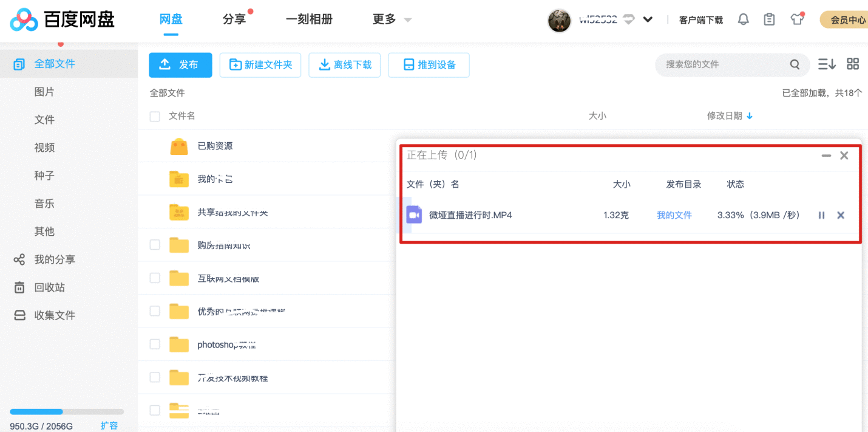This screenshot has height=432, width=868.
Task: Click the user avatar picture
Action: pos(559,21)
